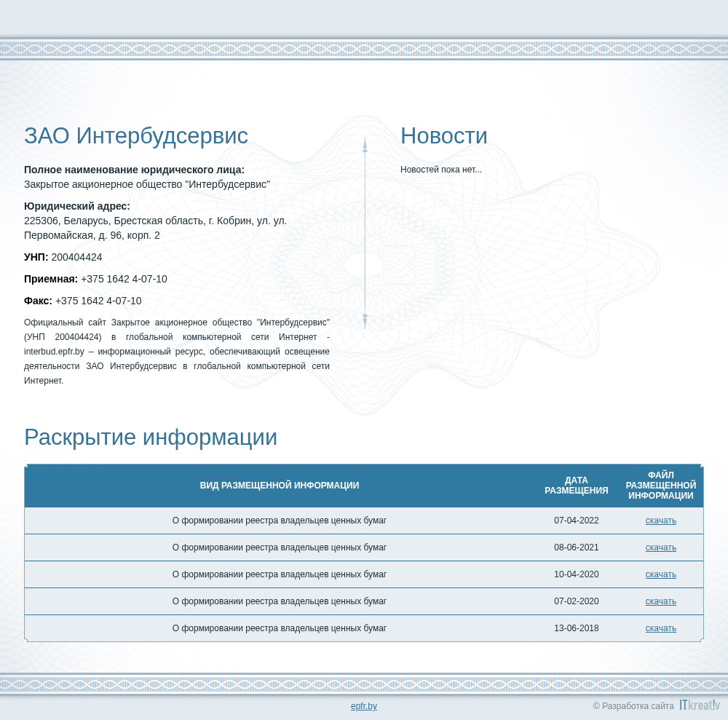The width and height of the screenshot is (728, 720).
Task: Click the Раскрытие информации heading
Action: [151, 438]
